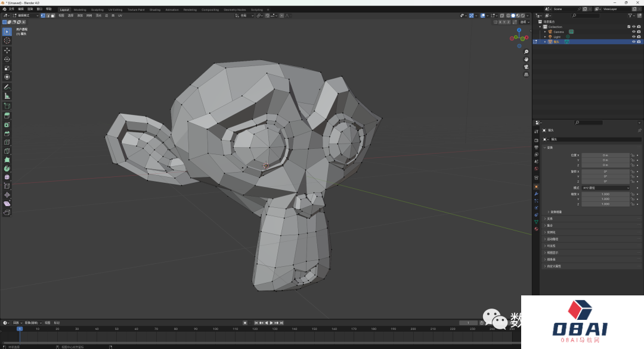Click the Play animation button in timeline

[x=271, y=323]
